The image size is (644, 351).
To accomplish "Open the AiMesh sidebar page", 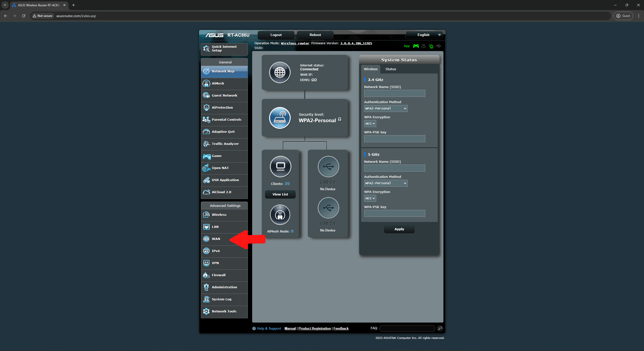I will click(224, 84).
